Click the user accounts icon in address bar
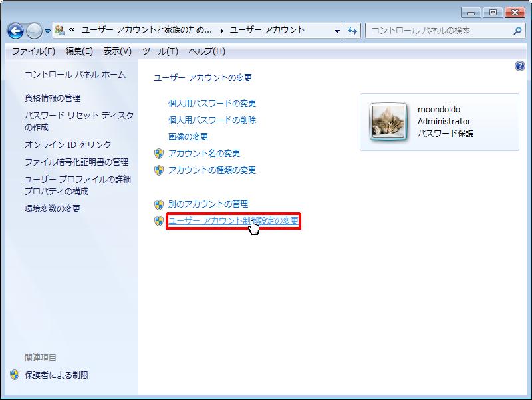 pos(60,30)
